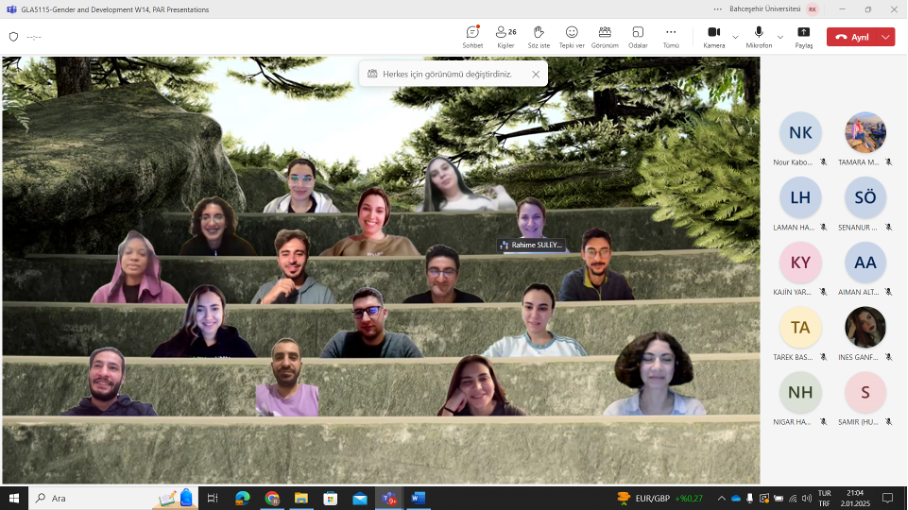Show the Kişiler participants list
Viewport: 908px width, 510px height.
tap(505, 37)
